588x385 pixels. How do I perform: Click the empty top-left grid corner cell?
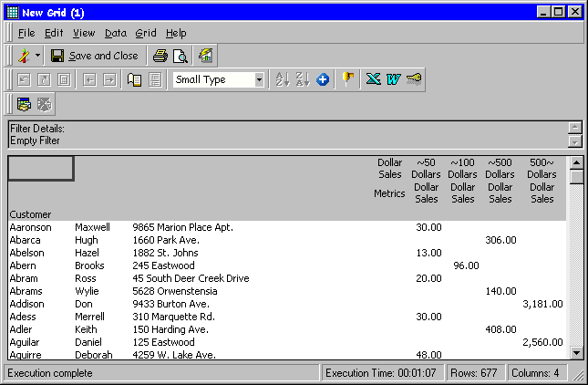[x=41, y=168]
